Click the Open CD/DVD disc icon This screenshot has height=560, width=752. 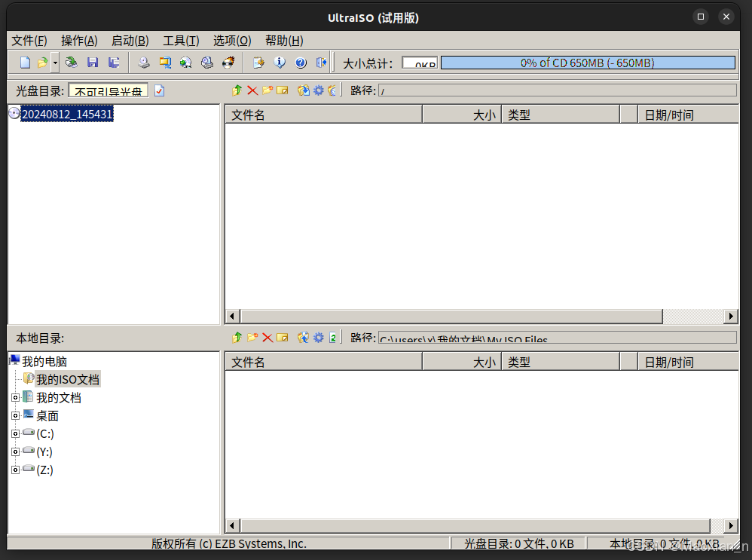pyautogui.click(x=72, y=63)
